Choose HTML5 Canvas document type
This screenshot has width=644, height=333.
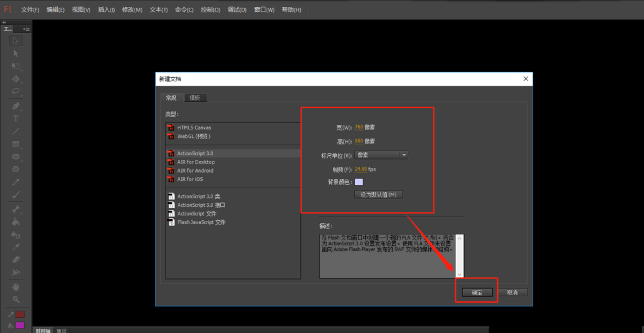233,128
